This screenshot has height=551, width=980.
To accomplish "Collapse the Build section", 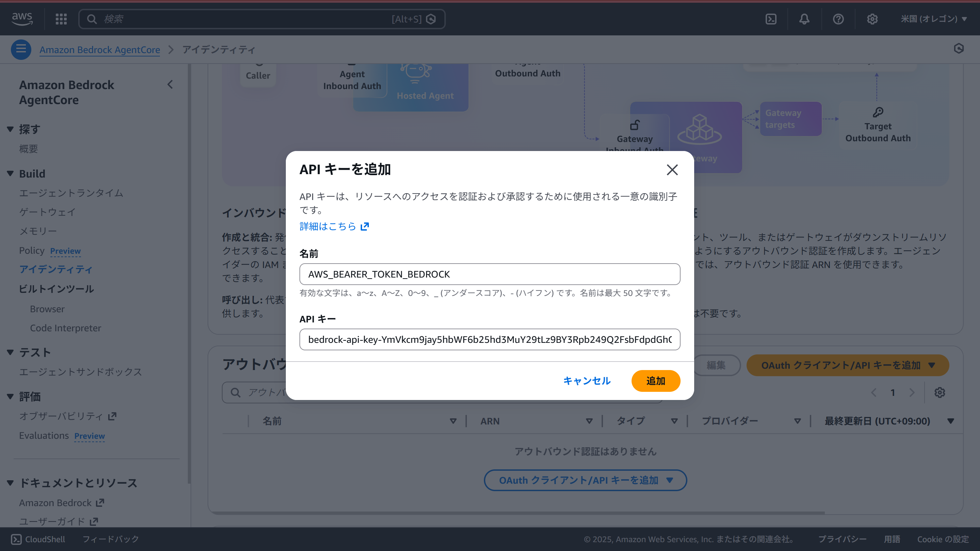I will click(10, 174).
